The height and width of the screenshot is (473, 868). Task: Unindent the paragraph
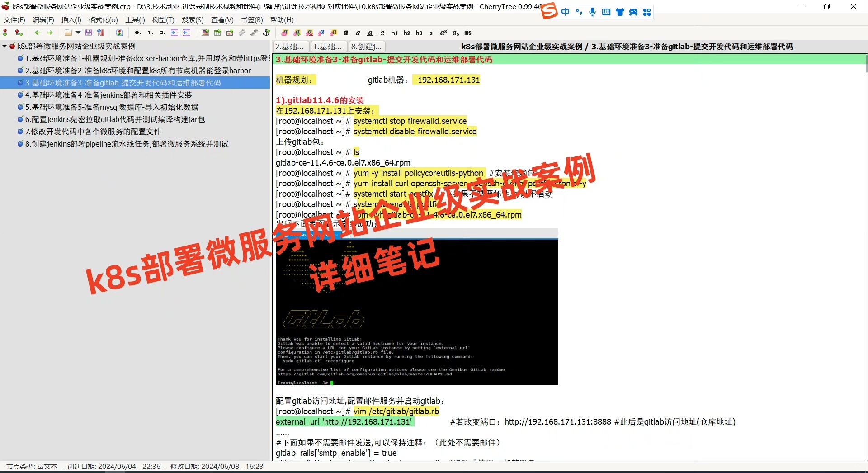(x=187, y=33)
